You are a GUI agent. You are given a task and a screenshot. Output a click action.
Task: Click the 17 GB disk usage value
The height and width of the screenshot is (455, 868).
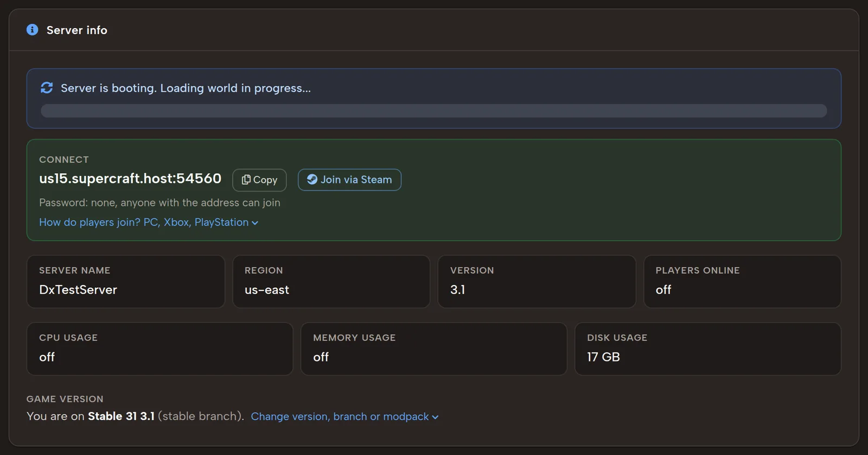click(603, 357)
